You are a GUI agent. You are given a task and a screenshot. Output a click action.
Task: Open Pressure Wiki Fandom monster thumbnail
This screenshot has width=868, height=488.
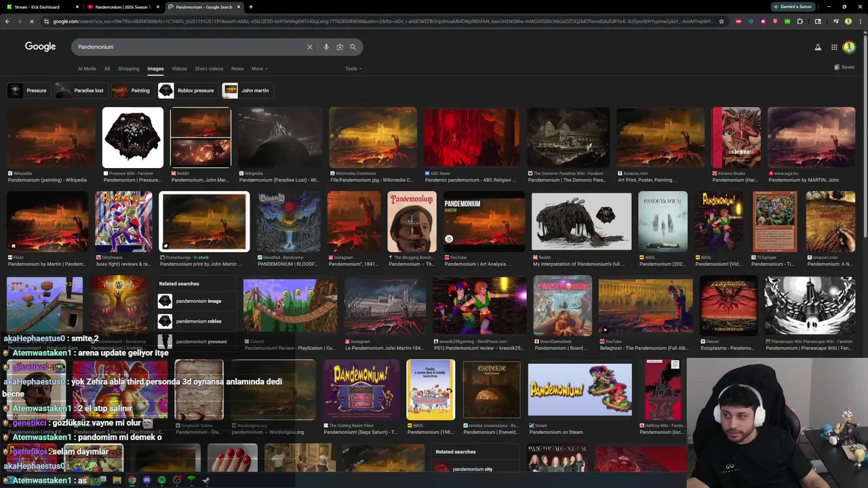click(133, 138)
